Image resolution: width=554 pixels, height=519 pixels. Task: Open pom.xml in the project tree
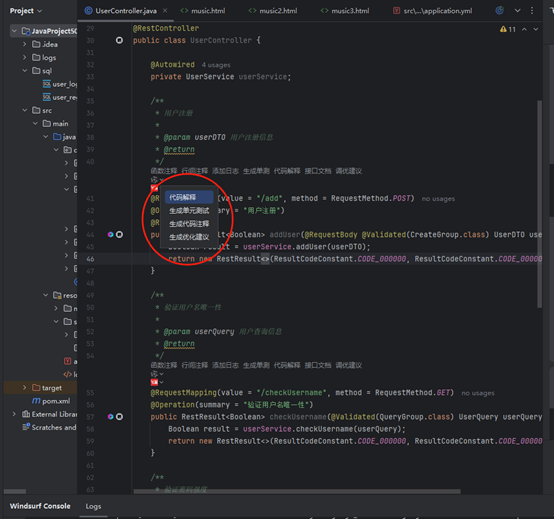click(51, 401)
